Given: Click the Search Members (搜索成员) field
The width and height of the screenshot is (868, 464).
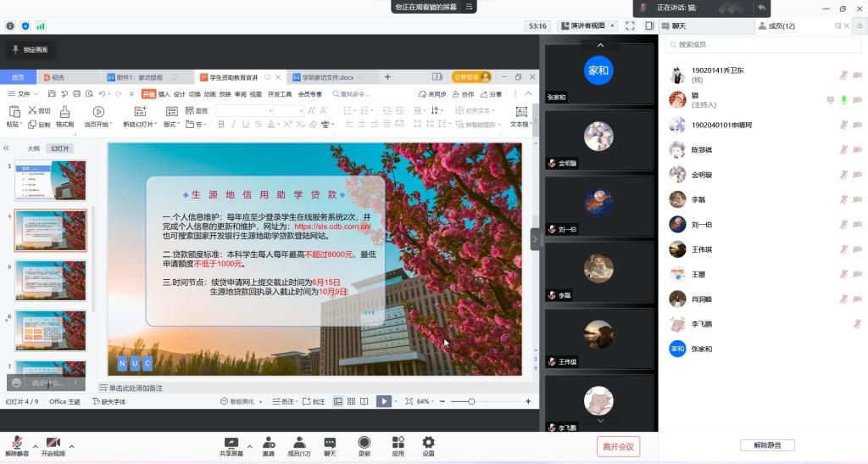Looking at the screenshot, I should [x=763, y=44].
